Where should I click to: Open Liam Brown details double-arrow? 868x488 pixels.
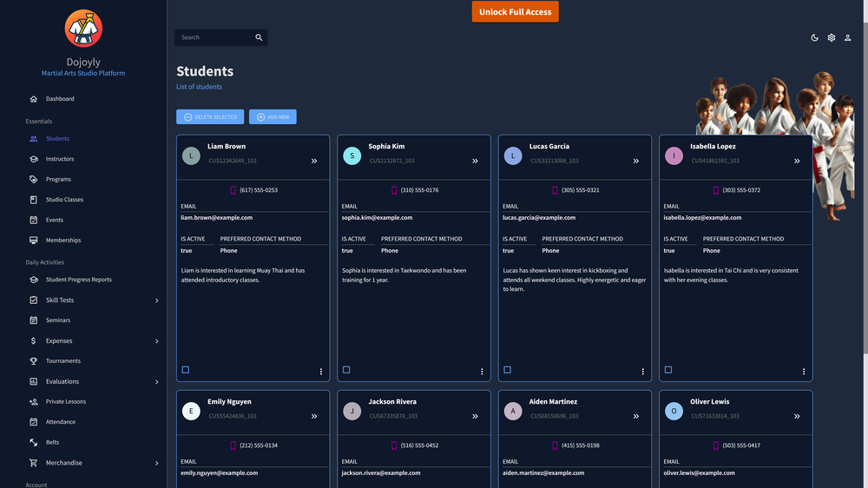coord(314,162)
